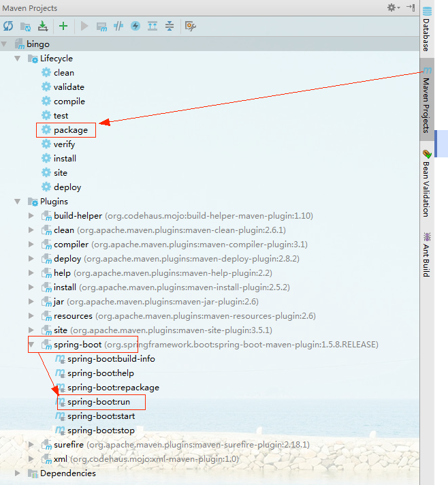
Task: Collapse the Lifecycle node
Action: click(x=18, y=59)
